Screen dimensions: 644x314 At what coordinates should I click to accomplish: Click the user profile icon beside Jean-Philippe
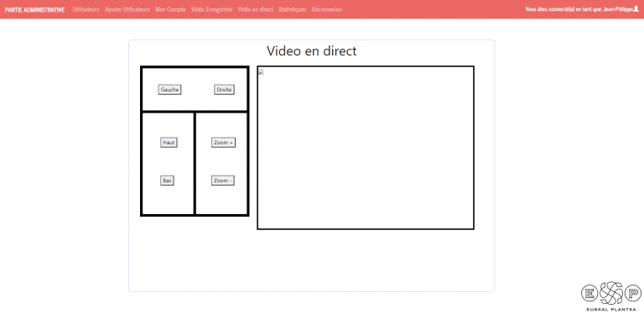pyautogui.click(x=636, y=9)
